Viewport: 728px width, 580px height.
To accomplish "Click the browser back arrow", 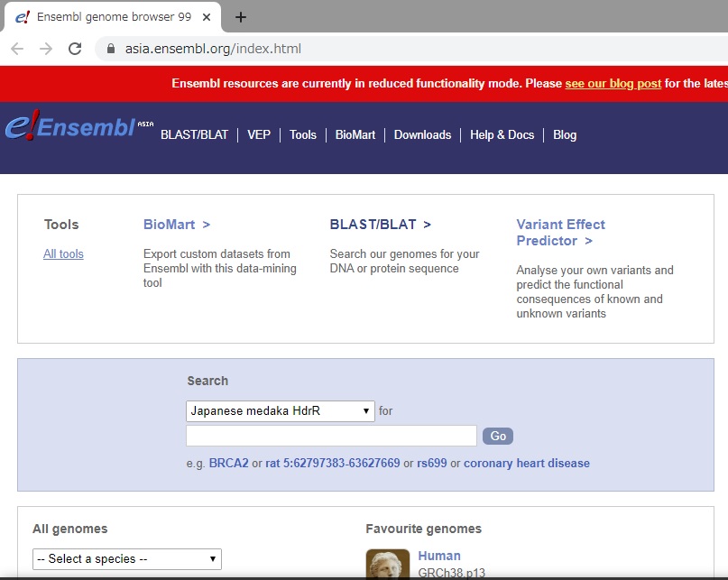I will point(18,49).
